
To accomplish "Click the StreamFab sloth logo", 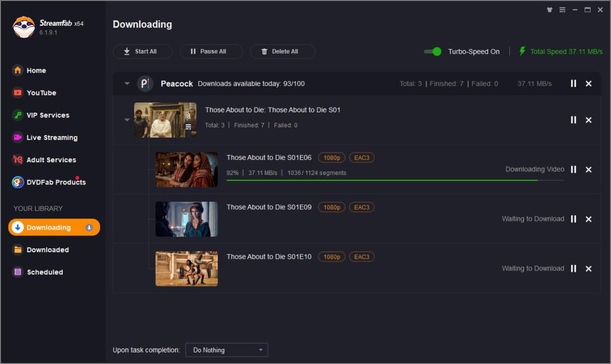I will click(23, 27).
